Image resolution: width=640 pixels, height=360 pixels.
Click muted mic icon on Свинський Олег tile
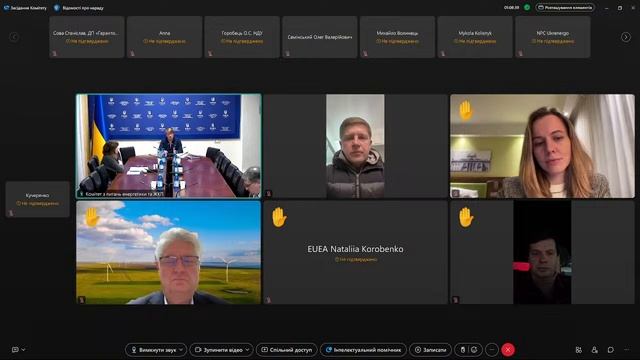(x=287, y=53)
